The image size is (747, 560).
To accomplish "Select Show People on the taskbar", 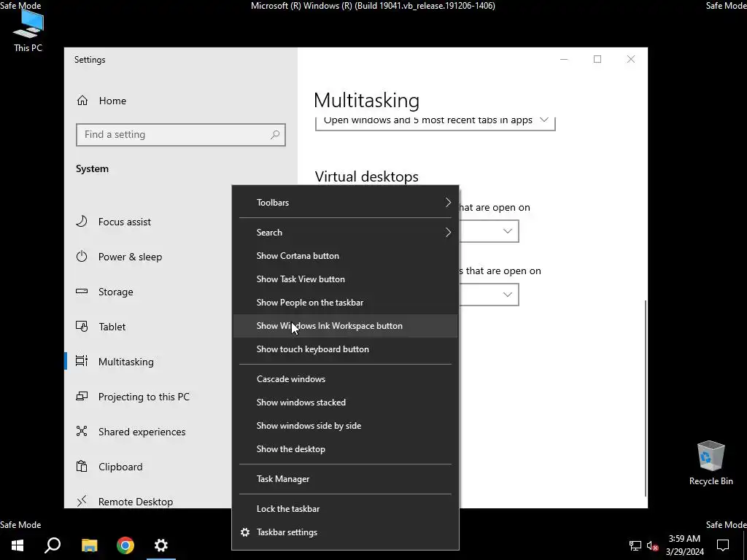I will (x=345, y=303).
